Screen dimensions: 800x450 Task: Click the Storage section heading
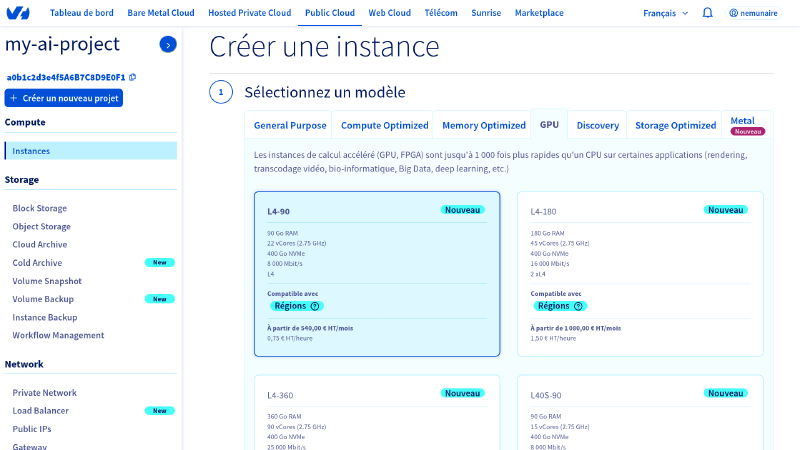[x=21, y=180]
